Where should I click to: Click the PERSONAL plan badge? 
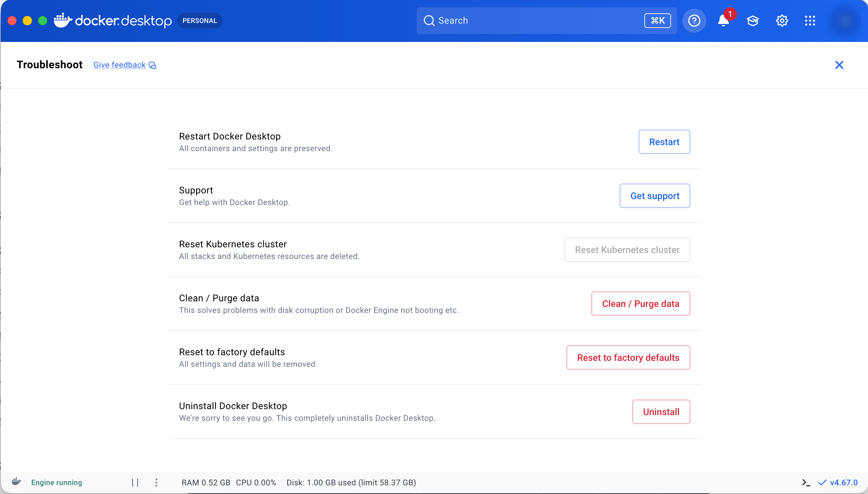click(199, 21)
